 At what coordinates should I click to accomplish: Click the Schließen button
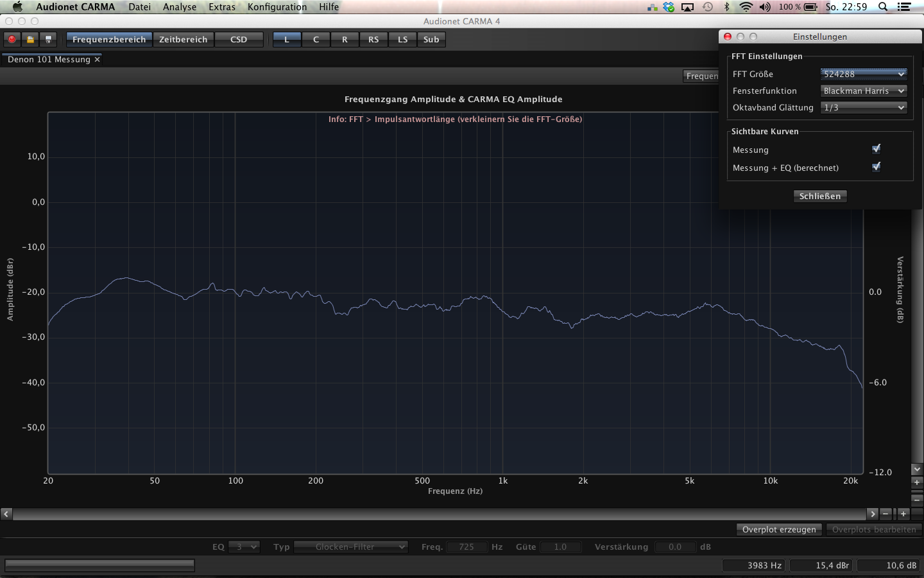(x=820, y=196)
